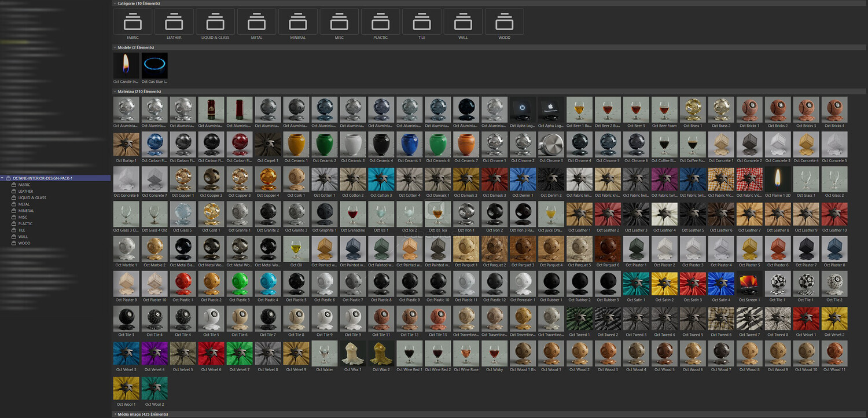The height and width of the screenshot is (418, 868).
Task: Toggle the Média image (425 Éléments) section
Action: [x=115, y=415]
